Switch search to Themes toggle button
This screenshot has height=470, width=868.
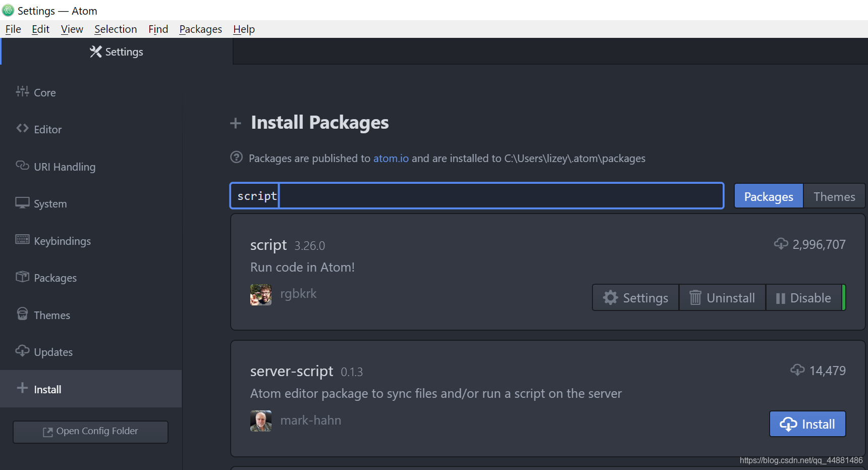click(x=834, y=196)
